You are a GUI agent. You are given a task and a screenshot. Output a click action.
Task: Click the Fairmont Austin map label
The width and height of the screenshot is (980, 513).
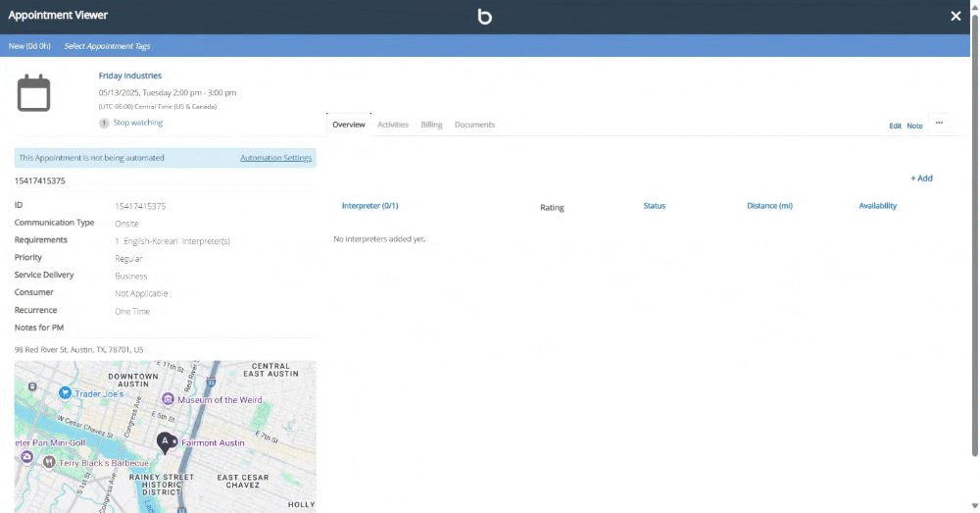[213, 443]
